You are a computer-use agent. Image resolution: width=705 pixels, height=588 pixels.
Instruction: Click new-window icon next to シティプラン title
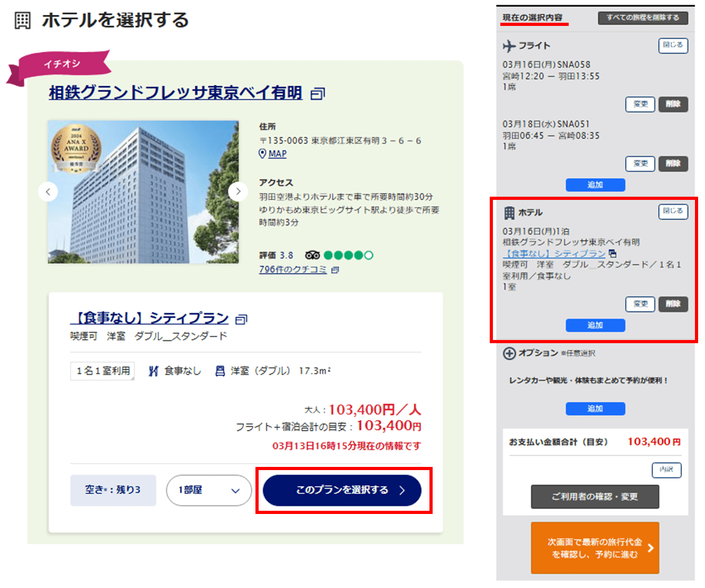click(x=241, y=319)
